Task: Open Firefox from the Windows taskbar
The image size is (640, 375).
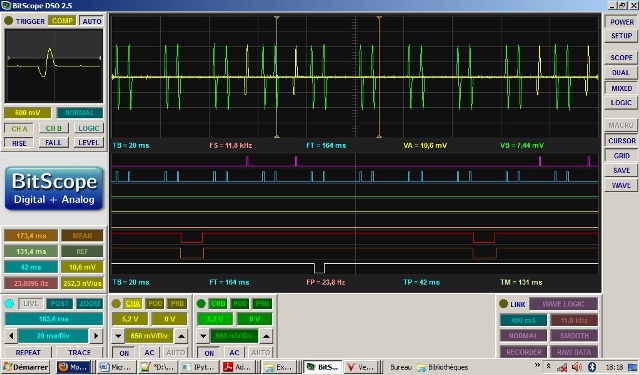Action: click(x=73, y=367)
